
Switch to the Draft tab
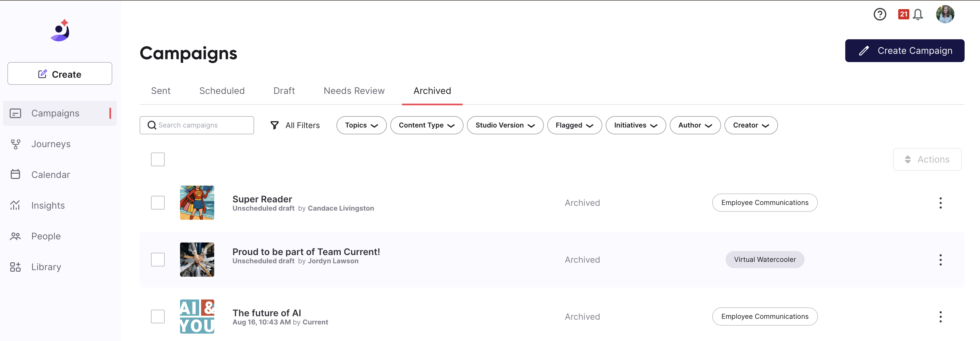[x=284, y=91]
